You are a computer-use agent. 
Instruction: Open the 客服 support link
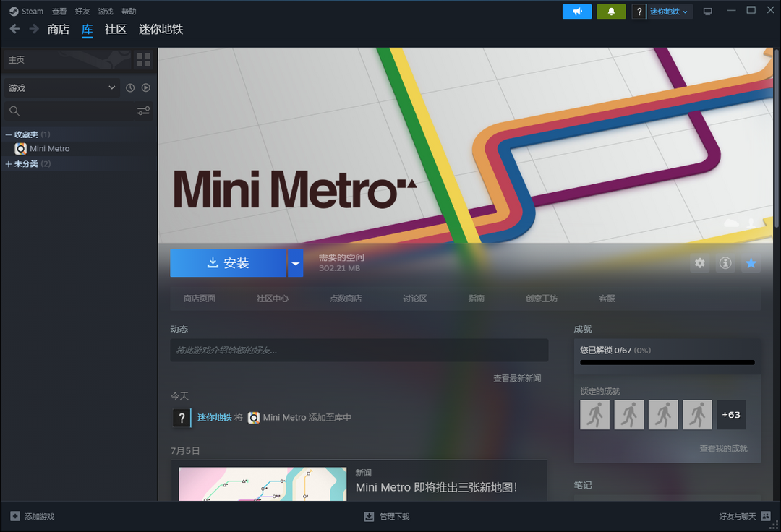click(607, 299)
